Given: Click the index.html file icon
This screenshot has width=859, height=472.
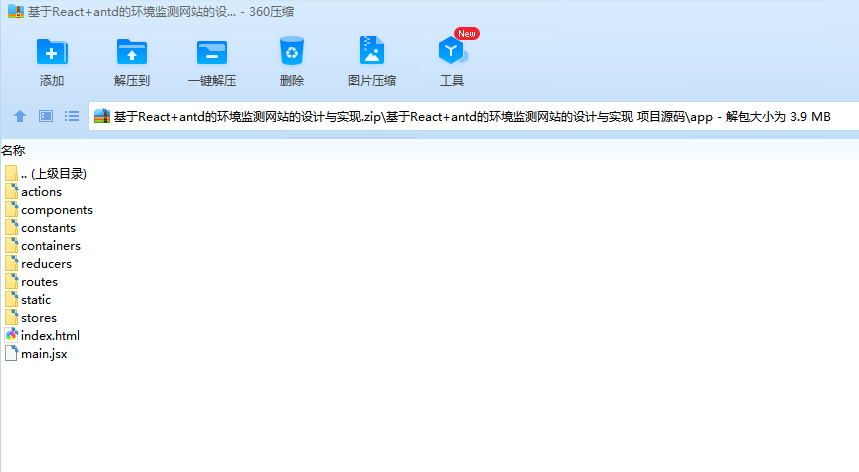Looking at the screenshot, I should [x=12, y=335].
